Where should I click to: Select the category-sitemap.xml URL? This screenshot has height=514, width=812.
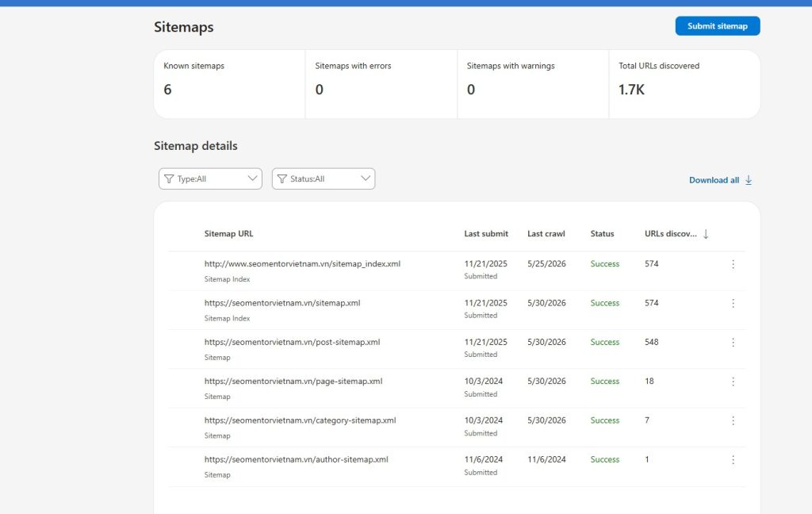click(300, 420)
